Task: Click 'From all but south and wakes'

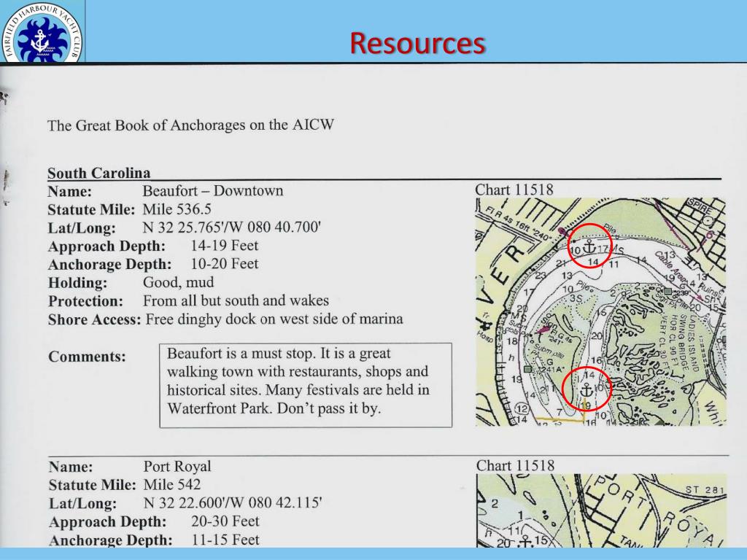Action: click(236, 301)
